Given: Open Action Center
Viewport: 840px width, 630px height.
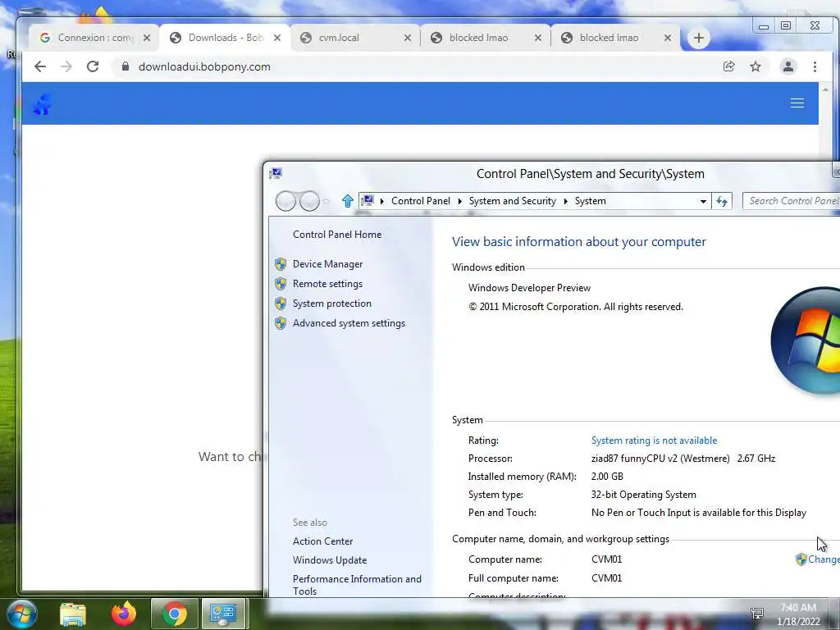Looking at the screenshot, I should [x=322, y=541].
